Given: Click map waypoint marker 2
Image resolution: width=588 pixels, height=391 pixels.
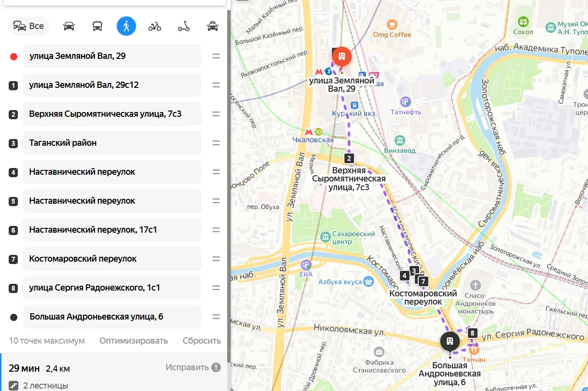Looking at the screenshot, I should coord(350,158).
